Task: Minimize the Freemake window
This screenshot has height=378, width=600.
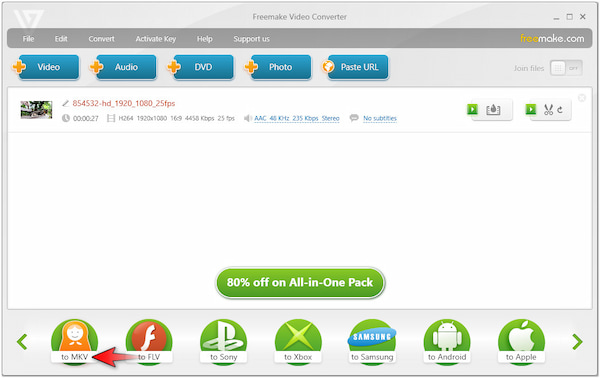Action: pyautogui.click(x=556, y=18)
